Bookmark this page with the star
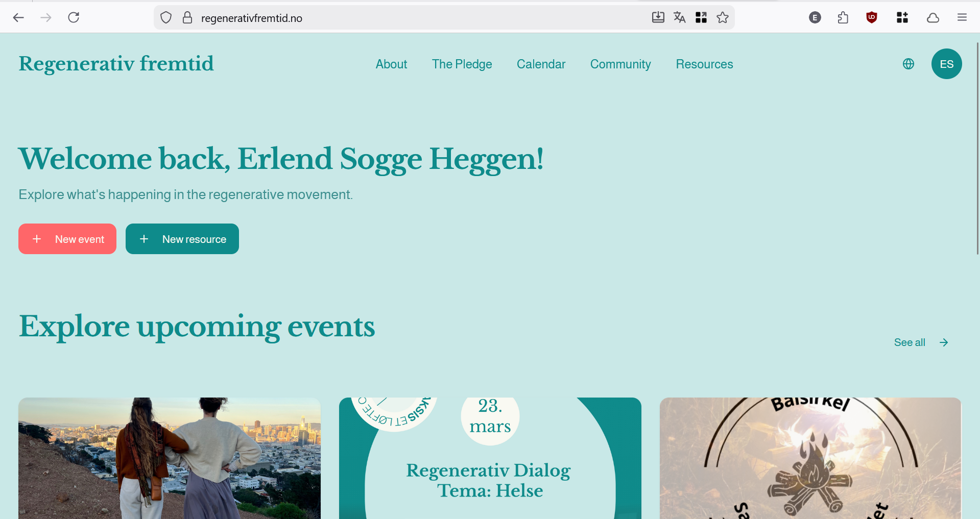The image size is (980, 519). pyautogui.click(x=722, y=18)
